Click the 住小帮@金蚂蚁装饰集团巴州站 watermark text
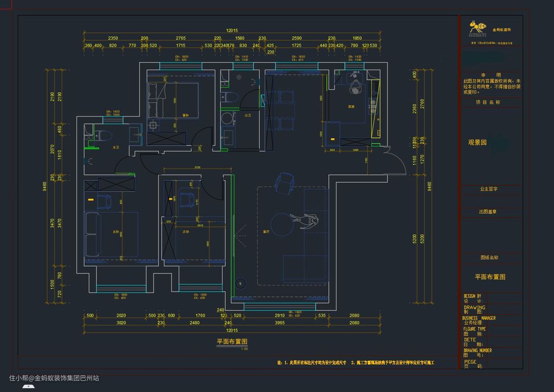 (x=54, y=378)
